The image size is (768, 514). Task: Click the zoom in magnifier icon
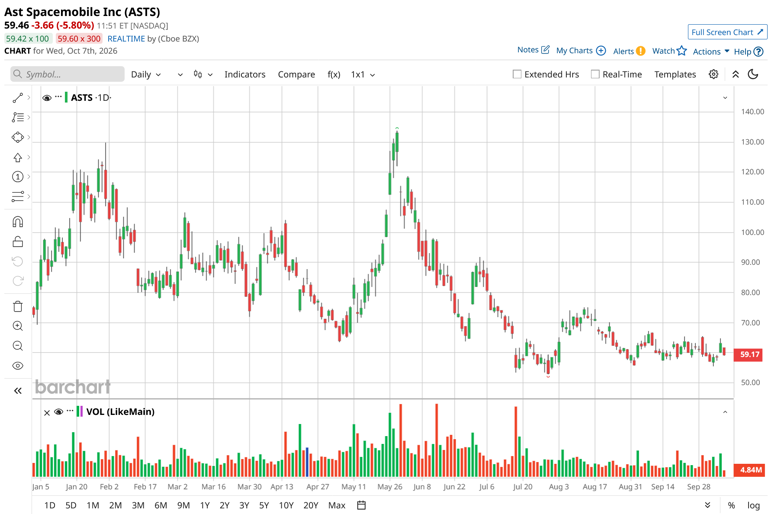(x=18, y=326)
